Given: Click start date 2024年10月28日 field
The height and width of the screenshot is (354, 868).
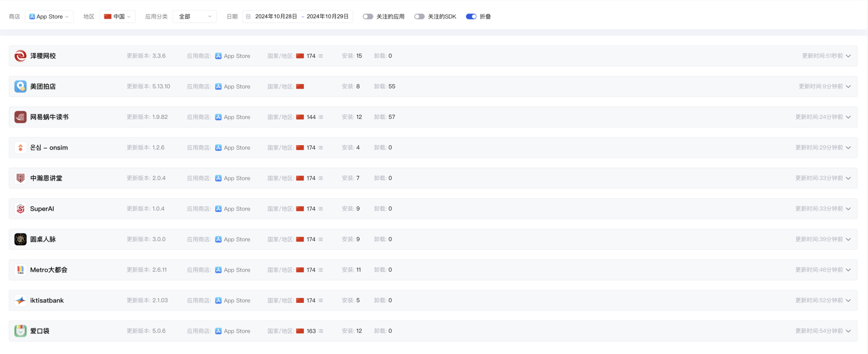Looking at the screenshot, I should tap(276, 17).
